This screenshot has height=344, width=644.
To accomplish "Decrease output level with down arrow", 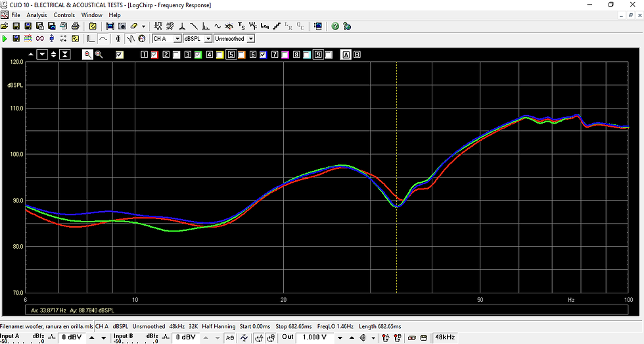I will click(340, 338).
